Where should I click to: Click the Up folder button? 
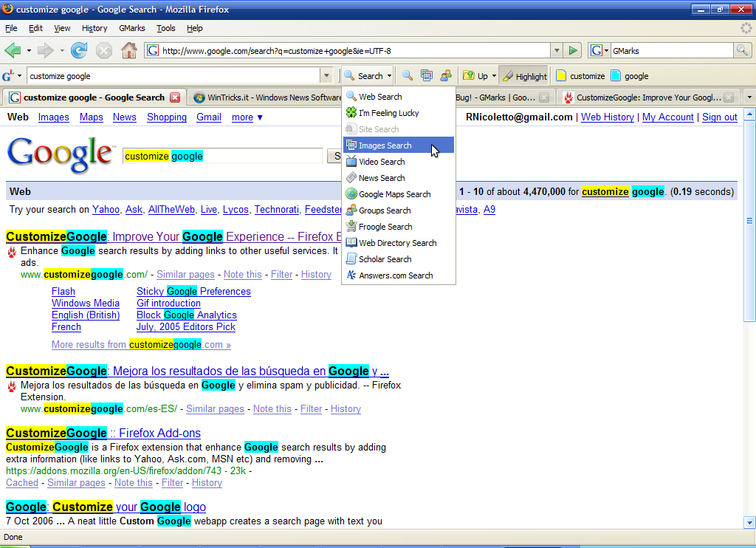tap(475, 76)
